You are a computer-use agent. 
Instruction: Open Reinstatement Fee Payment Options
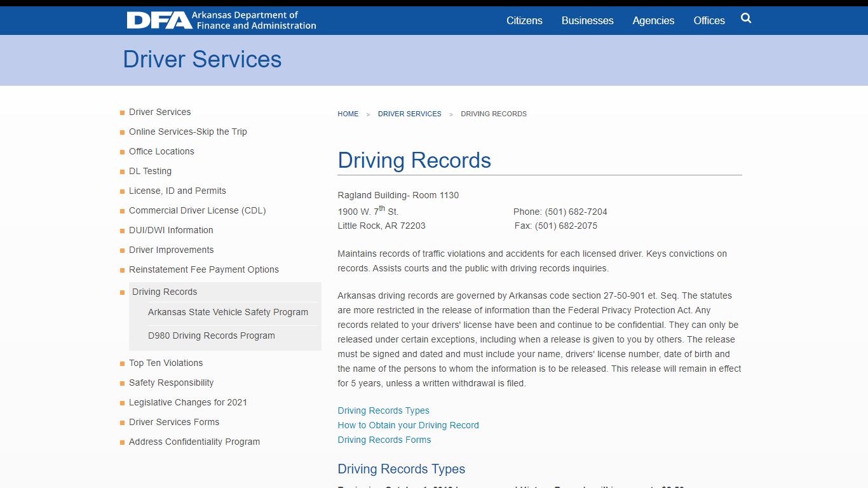tap(204, 269)
